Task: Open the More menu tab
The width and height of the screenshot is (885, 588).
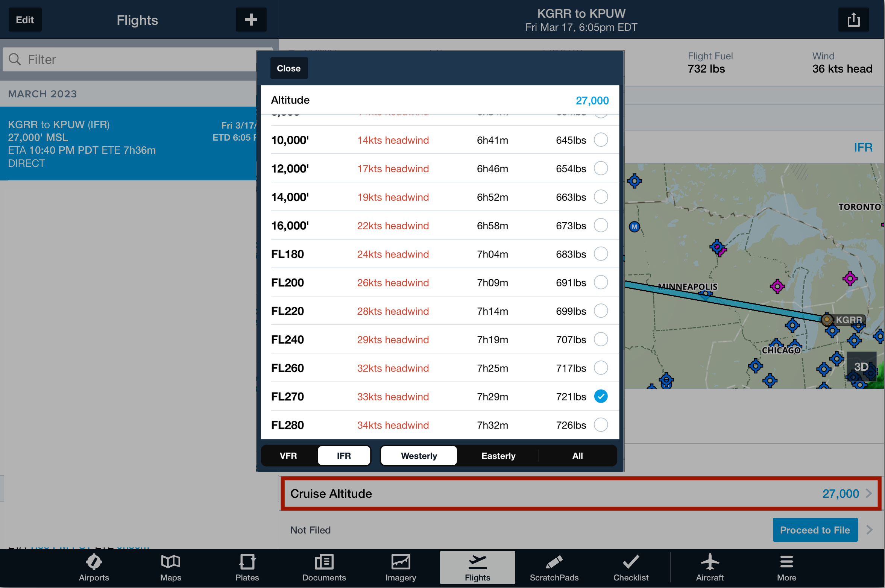Action: (x=786, y=568)
